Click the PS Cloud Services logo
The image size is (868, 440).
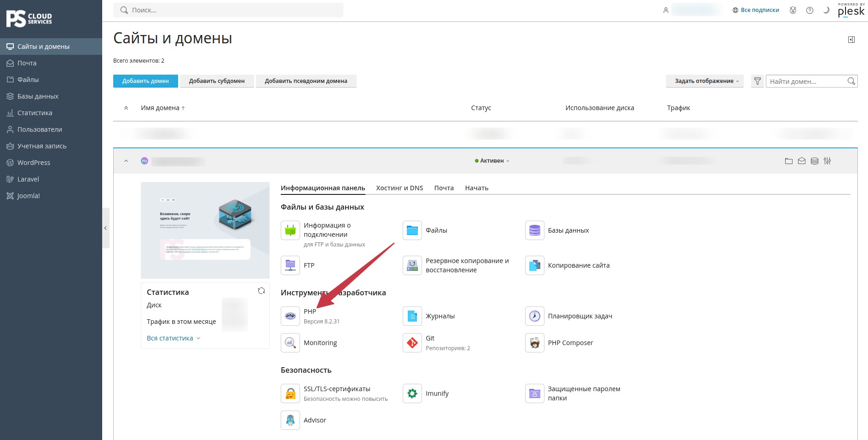29,19
